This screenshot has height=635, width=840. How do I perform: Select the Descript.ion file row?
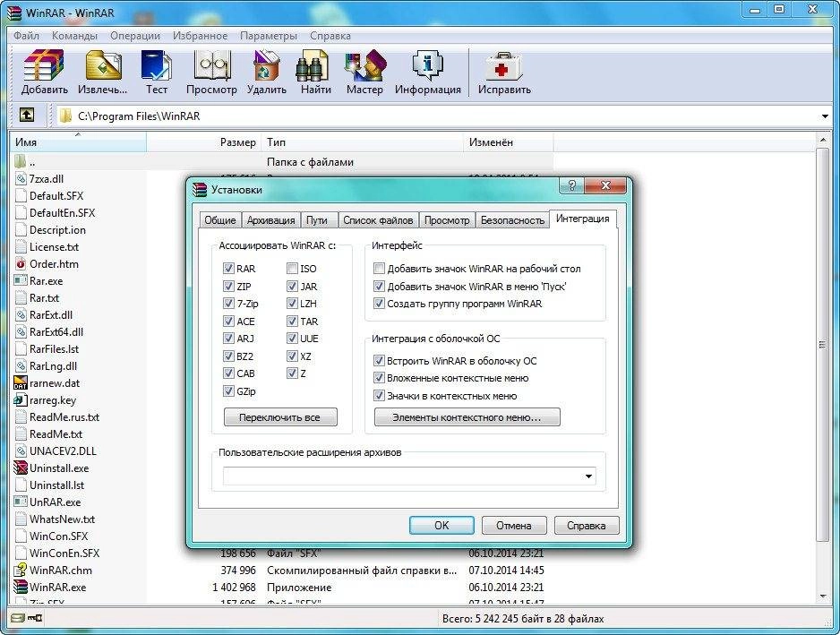click(57, 229)
